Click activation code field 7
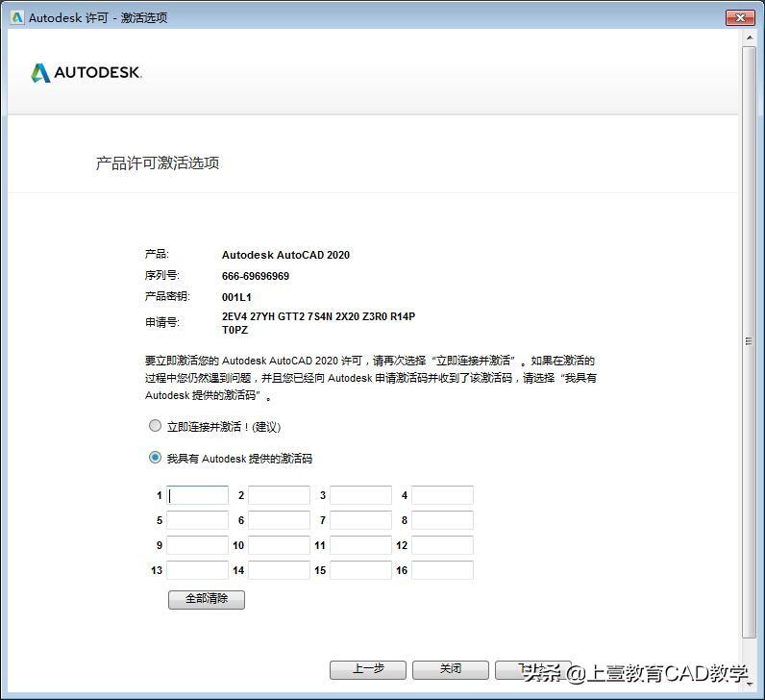 click(360, 520)
